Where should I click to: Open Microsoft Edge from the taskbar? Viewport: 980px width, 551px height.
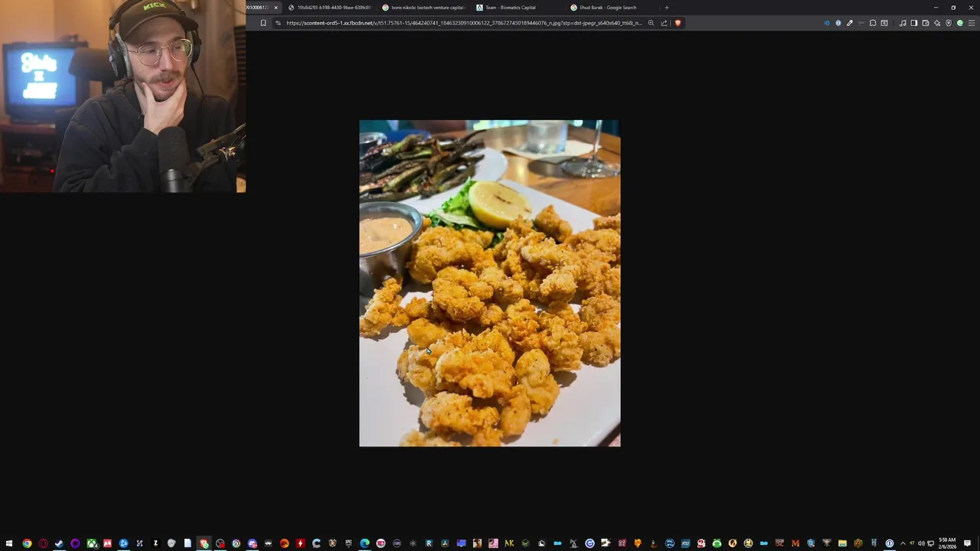click(x=364, y=543)
